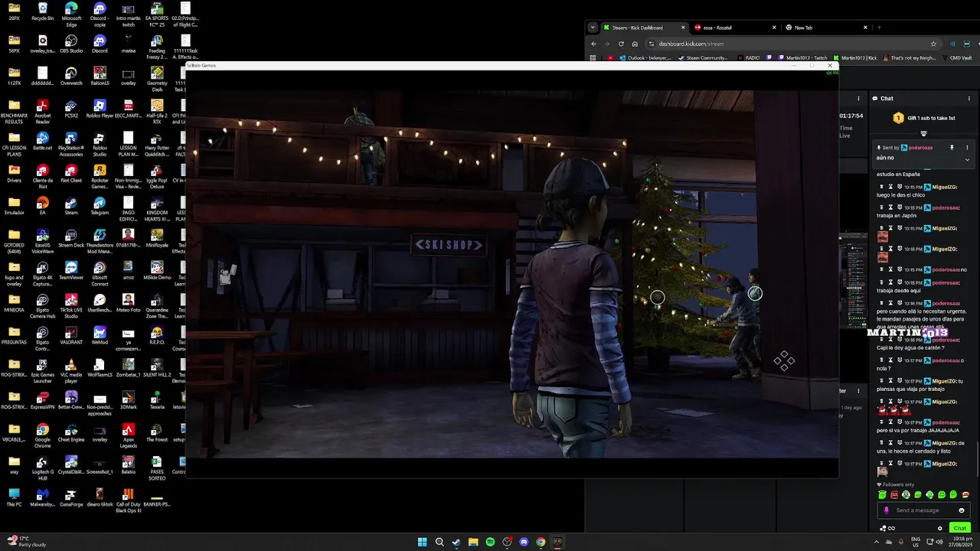Open the Acrobat Reader desktop shortcut
The width and height of the screenshot is (980, 551).
click(x=42, y=111)
